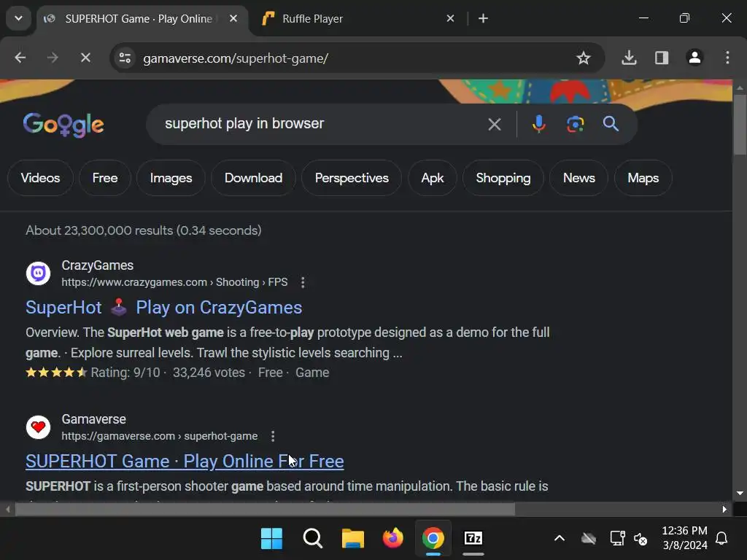The image size is (747, 560).
Task: Switch to the Ruffle Player tab
Action: click(x=312, y=18)
